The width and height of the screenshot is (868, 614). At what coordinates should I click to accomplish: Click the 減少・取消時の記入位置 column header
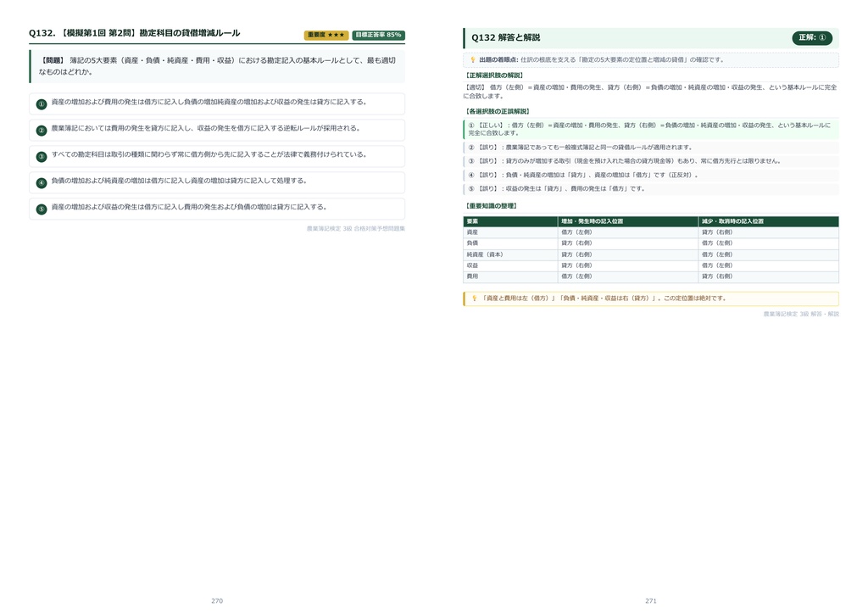tap(768, 221)
